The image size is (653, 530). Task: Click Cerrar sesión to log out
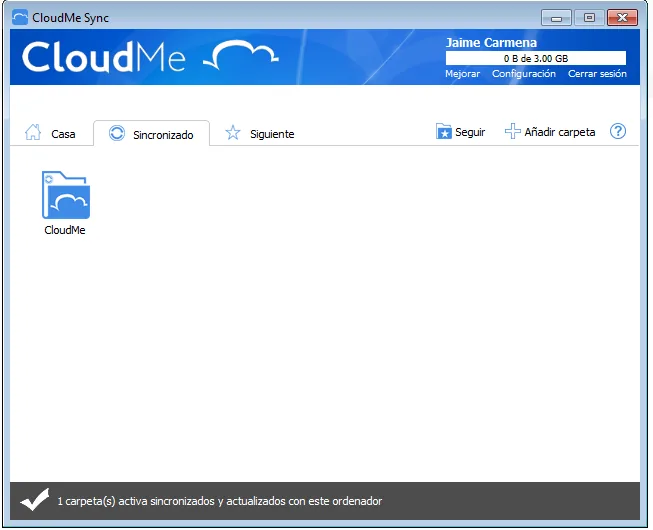[597, 74]
